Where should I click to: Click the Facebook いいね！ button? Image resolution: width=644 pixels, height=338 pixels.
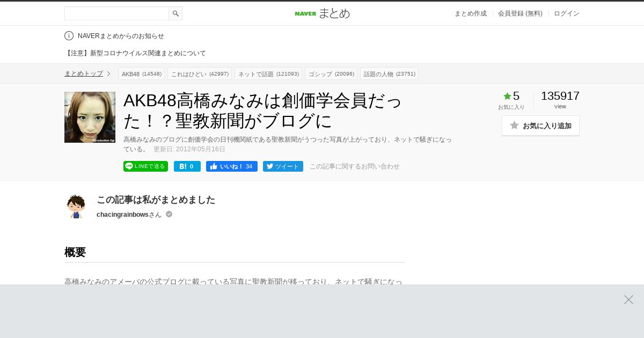232,166
